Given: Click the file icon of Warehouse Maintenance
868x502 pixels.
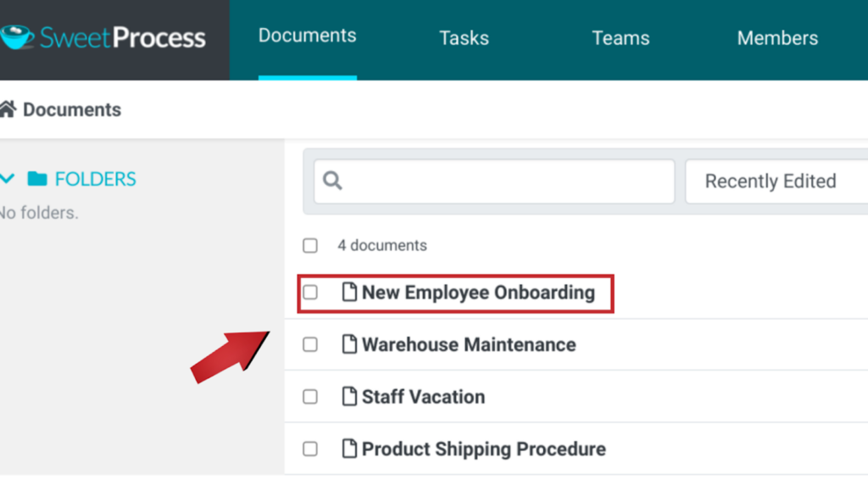Looking at the screenshot, I should click(348, 343).
